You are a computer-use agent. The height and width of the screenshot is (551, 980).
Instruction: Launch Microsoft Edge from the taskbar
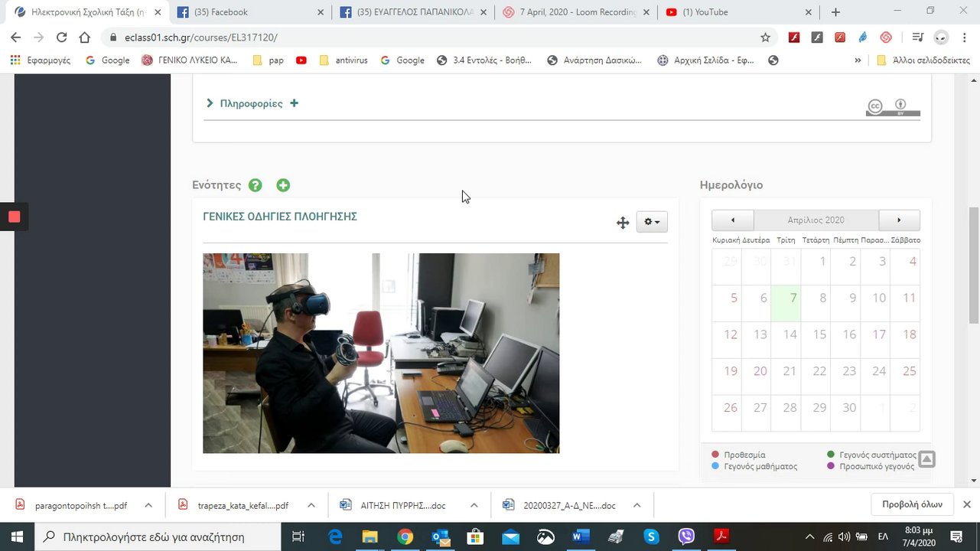335,536
